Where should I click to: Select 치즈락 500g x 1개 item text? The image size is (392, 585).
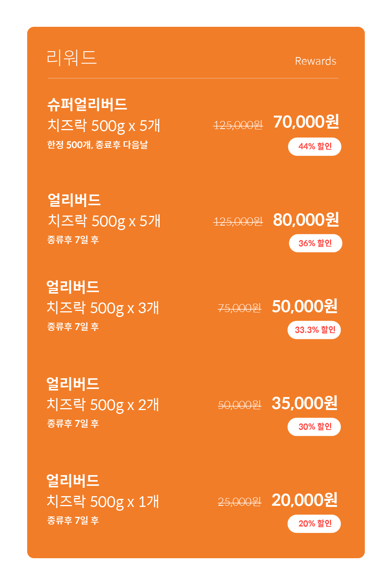103,502
